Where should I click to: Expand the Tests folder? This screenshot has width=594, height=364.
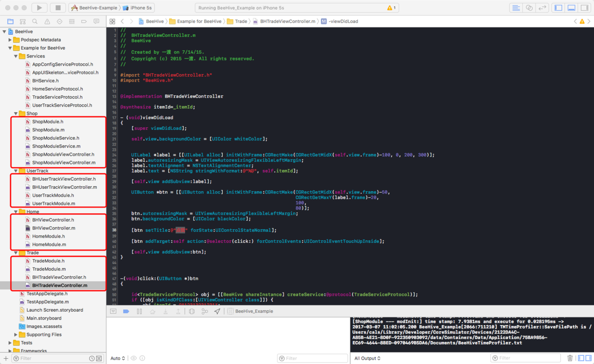point(10,343)
